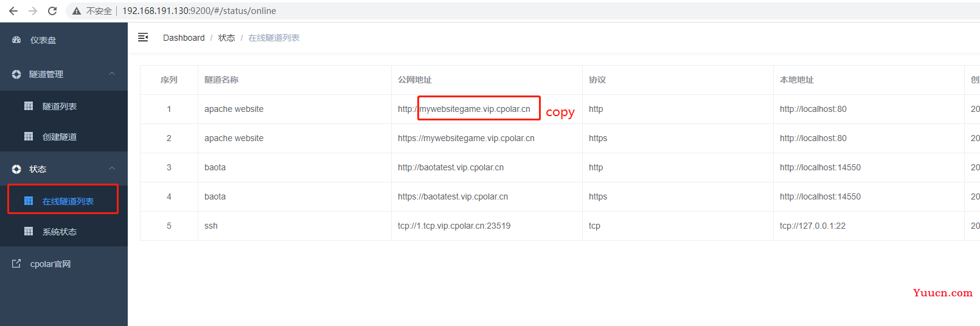Click the cpolar官网 external link icon
The height and width of the screenshot is (326, 980).
click(x=16, y=264)
